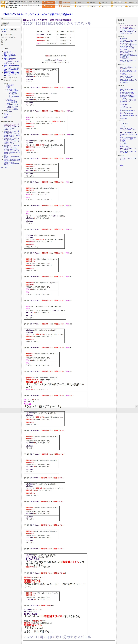Open テストボックス sidebar link
Image resolution: width=138 pixels, height=644 pixels.
point(8,116)
